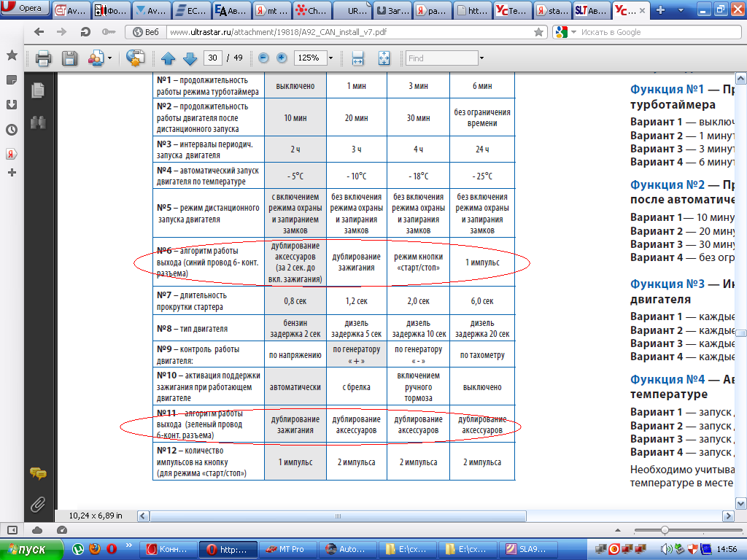Fit one full page in window

[x=384, y=58]
